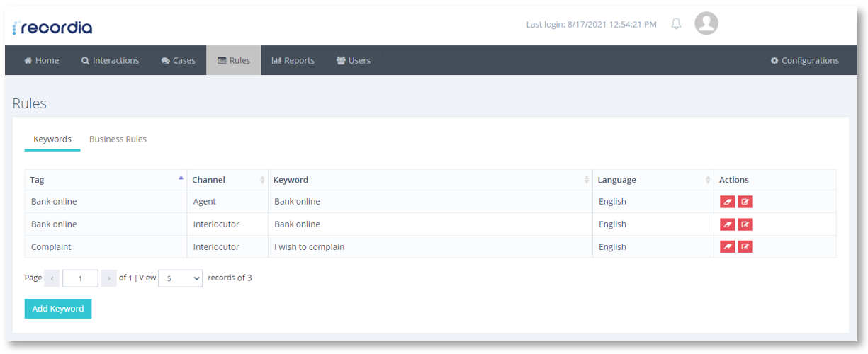Click the Last login timestamp text
The width and height of the screenshot is (868, 354).
591,24
